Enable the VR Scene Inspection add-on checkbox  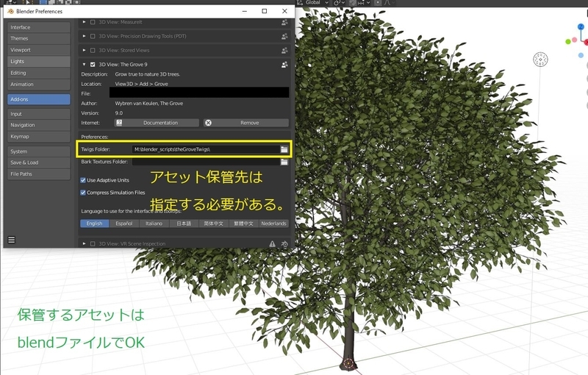pyautogui.click(x=93, y=244)
